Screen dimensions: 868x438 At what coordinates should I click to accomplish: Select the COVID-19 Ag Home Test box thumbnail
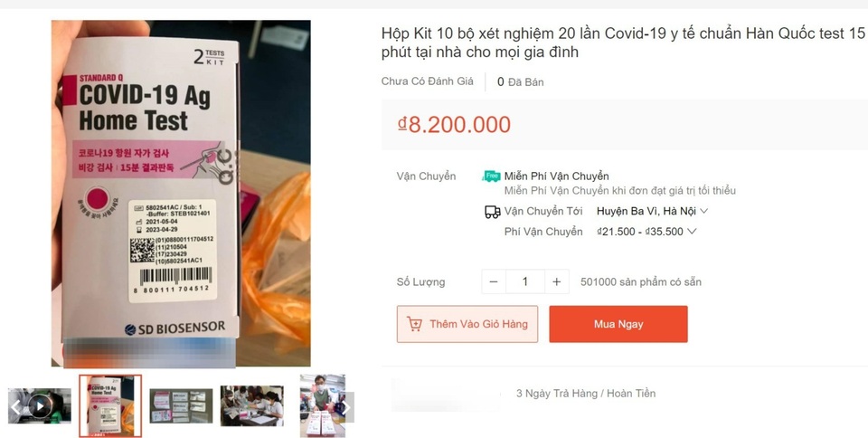[110, 406]
